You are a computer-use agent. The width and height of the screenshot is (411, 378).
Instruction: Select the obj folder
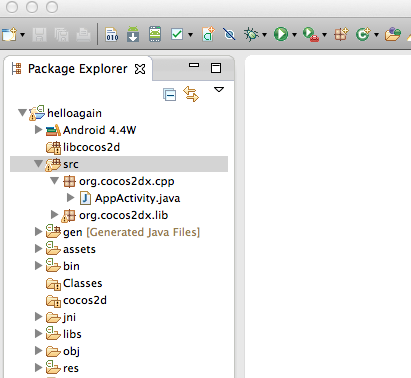point(71,351)
